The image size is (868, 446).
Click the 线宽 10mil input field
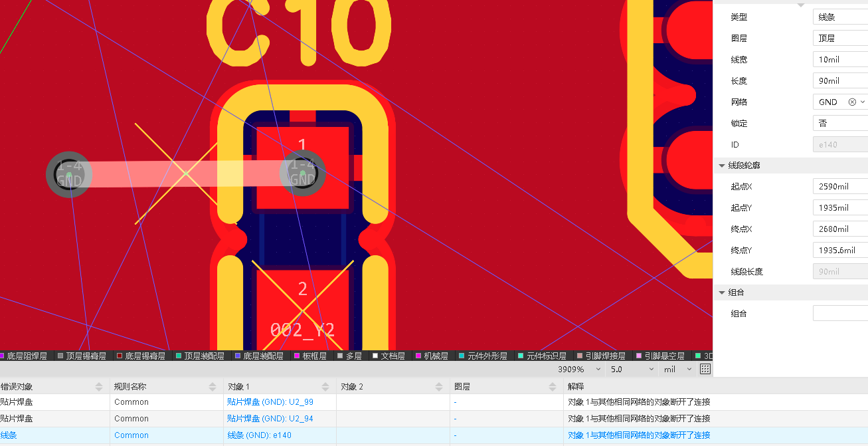click(839, 60)
